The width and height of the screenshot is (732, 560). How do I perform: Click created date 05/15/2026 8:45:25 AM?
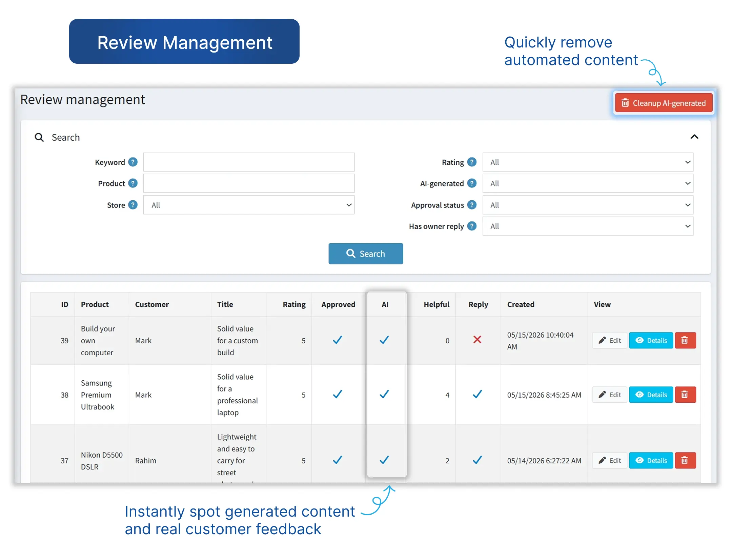(x=544, y=395)
